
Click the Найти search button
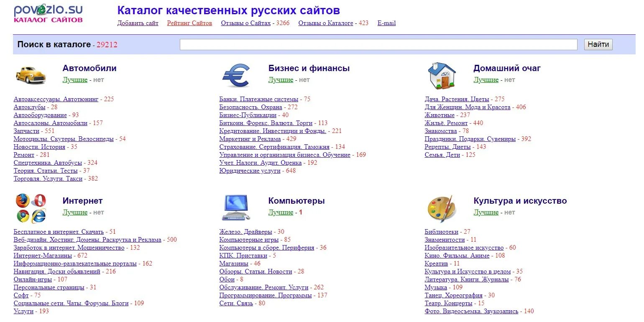pyautogui.click(x=598, y=44)
